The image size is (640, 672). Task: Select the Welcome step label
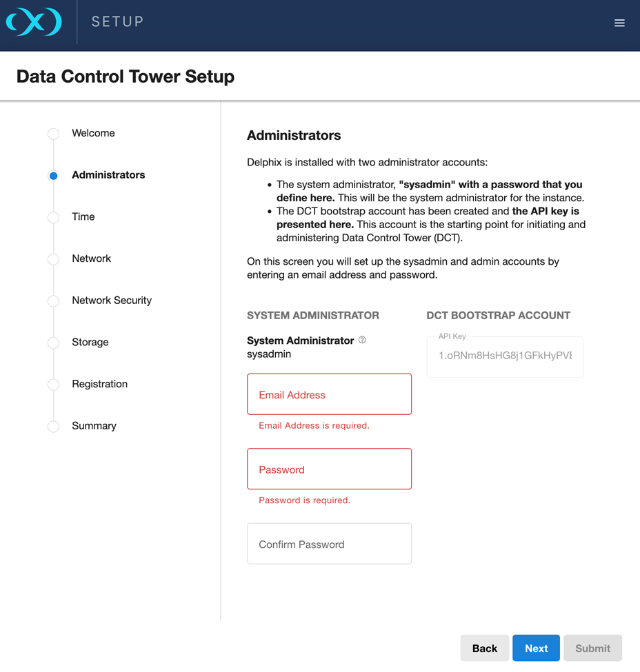(x=93, y=133)
